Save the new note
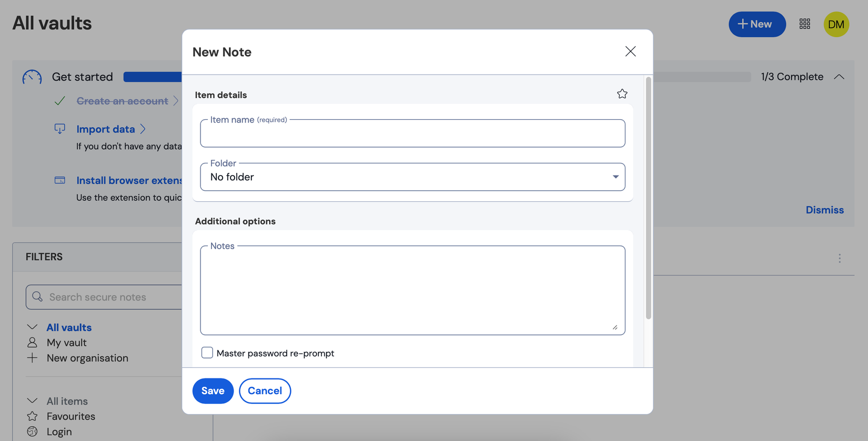This screenshot has width=868, height=441. (x=213, y=391)
